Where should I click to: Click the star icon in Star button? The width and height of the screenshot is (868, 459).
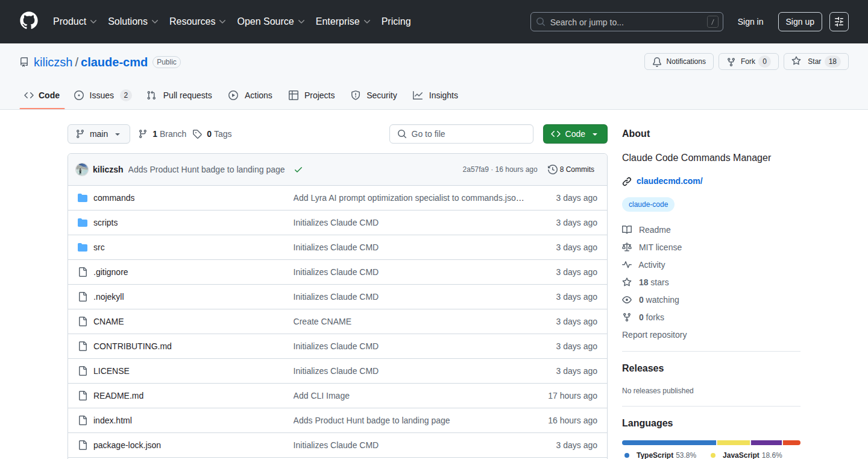796,62
